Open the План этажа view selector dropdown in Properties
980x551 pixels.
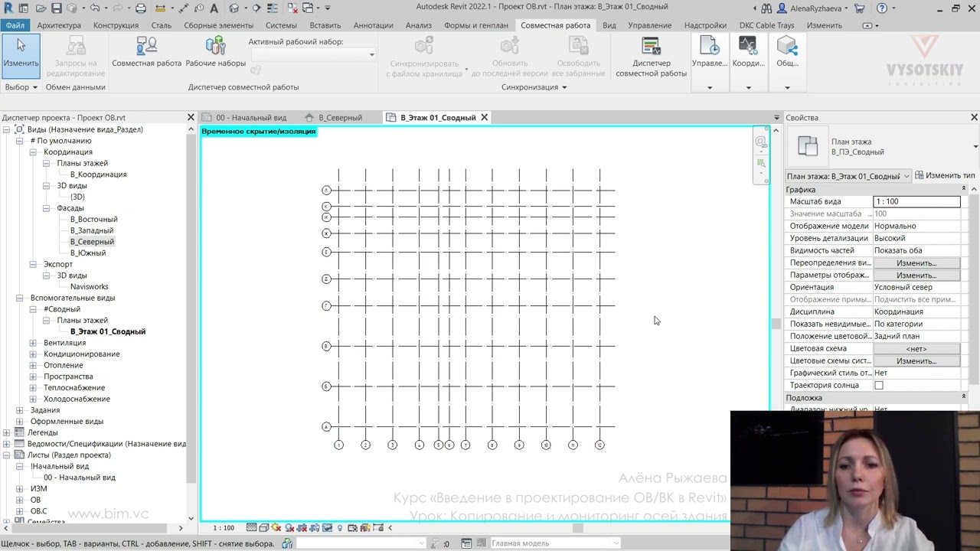(x=848, y=176)
